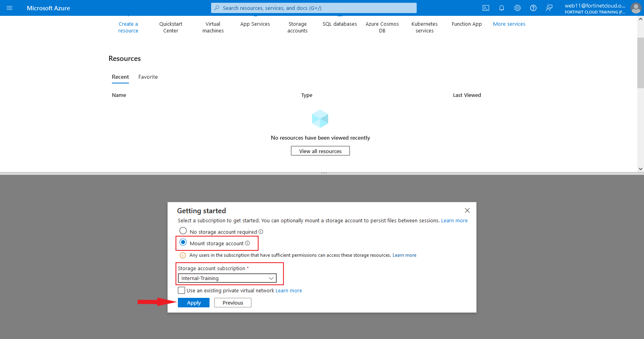Click the Apply button

pyautogui.click(x=194, y=303)
